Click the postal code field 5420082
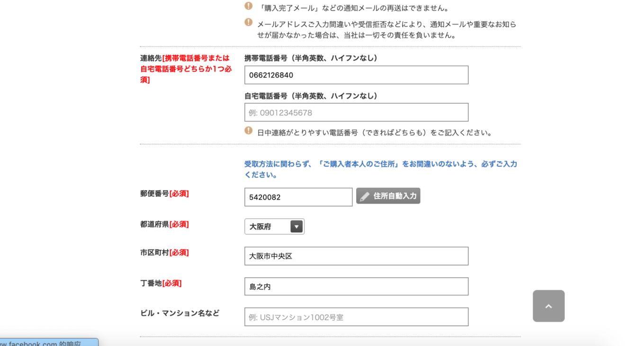This screenshot has height=346, width=644. point(298,197)
